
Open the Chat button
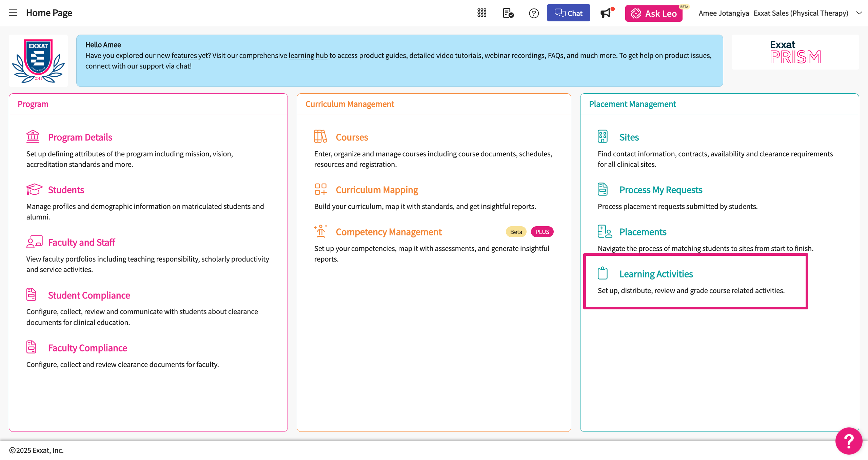pyautogui.click(x=568, y=13)
